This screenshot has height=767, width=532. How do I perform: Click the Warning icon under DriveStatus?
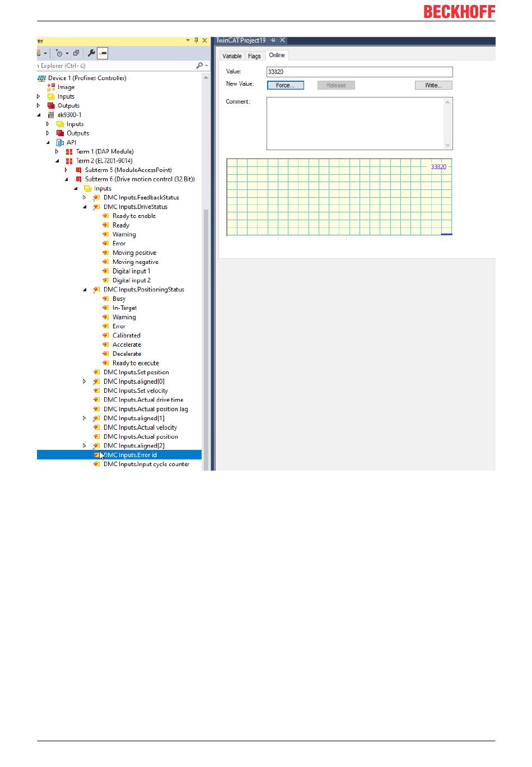pos(106,234)
